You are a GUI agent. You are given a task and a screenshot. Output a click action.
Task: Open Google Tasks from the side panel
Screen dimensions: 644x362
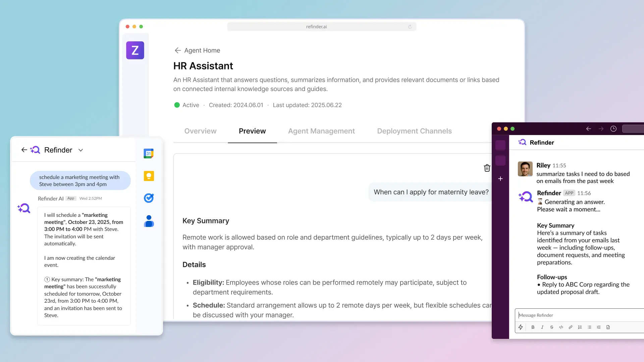tap(149, 198)
